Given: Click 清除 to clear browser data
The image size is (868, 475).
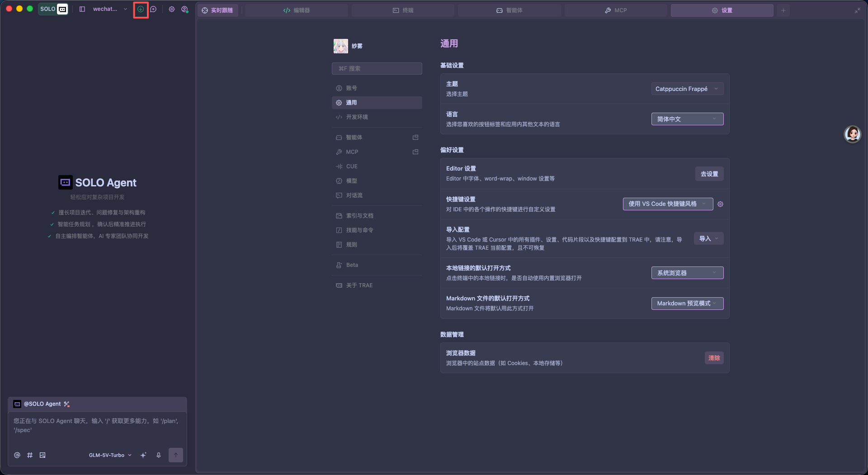Looking at the screenshot, I should [x=714, y=358].
